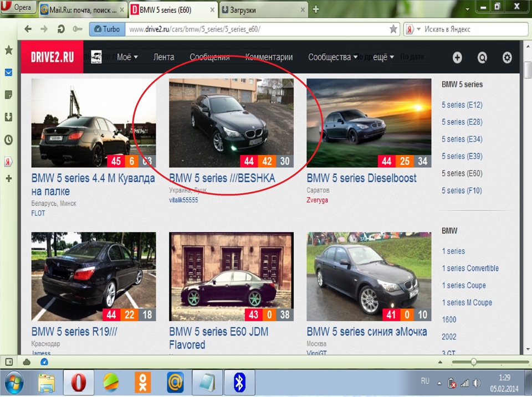The image size is (532, 397).
Task: Select 5 series (F10) in sidebar
Action: tap(462, 190)
